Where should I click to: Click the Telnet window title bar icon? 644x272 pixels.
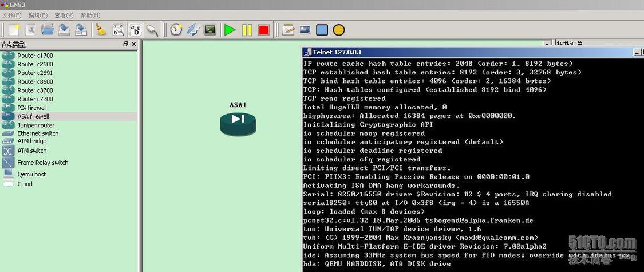tap(307, 52)
